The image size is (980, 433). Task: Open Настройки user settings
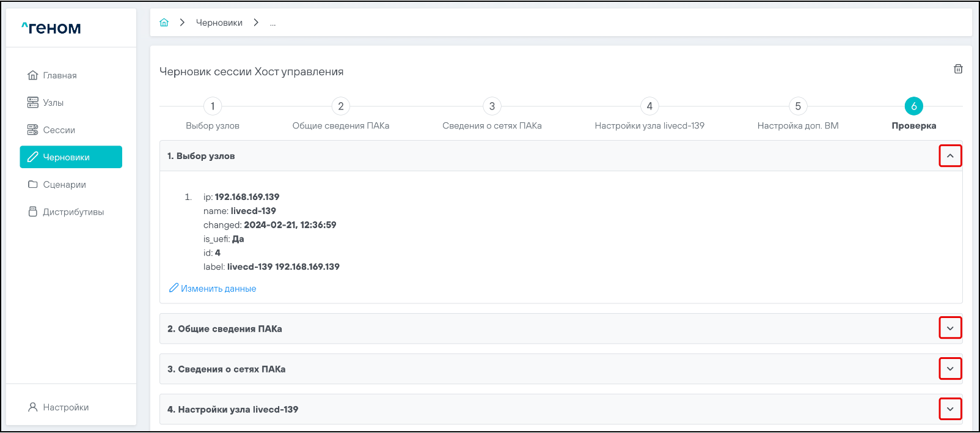point(65,407)
